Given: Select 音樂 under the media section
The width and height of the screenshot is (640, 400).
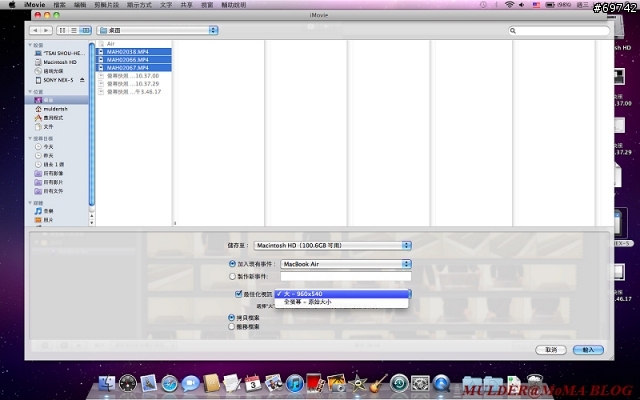Looking at the screenshot, I should pos(44,211).
